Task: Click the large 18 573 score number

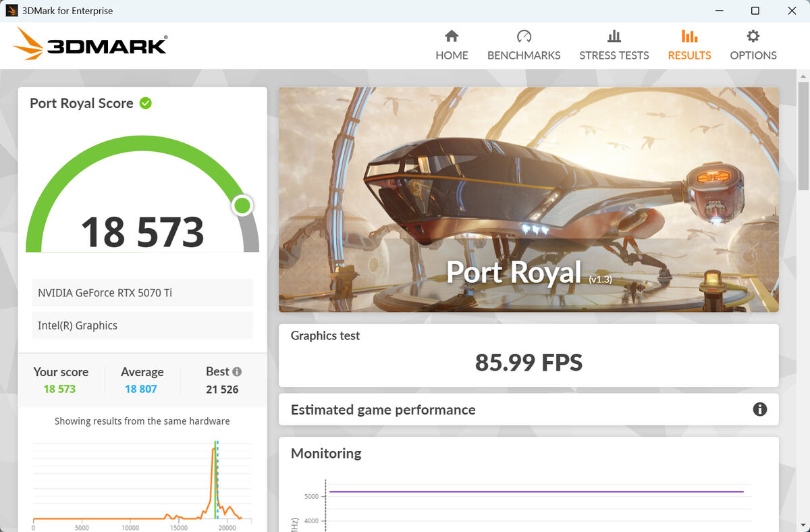Action: tap(142, 232)
